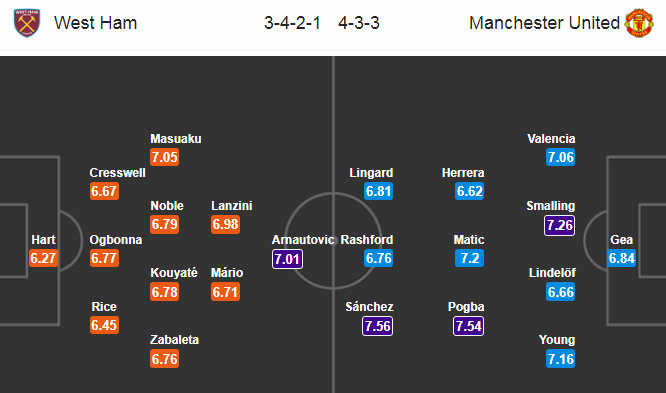Select Young's 7.16 rating badge
The image size is (666, 393).
coord(561,359)
